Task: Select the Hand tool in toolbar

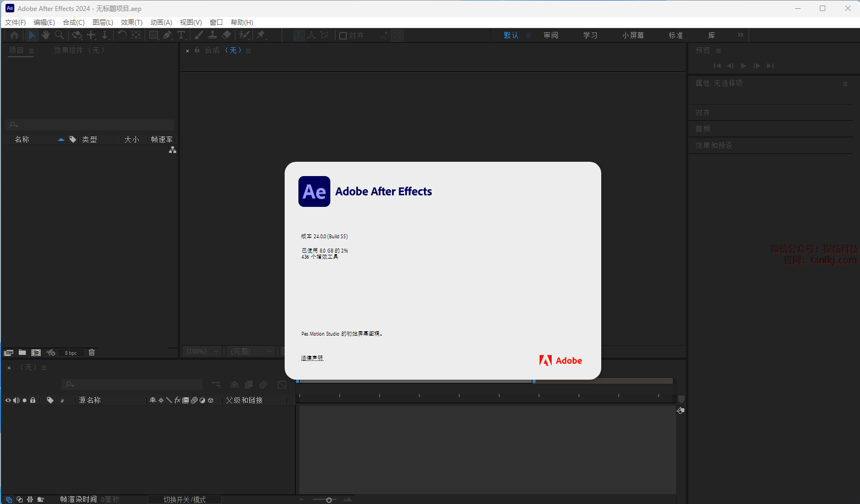Action: pyautogui.click(x=45, y=35)
